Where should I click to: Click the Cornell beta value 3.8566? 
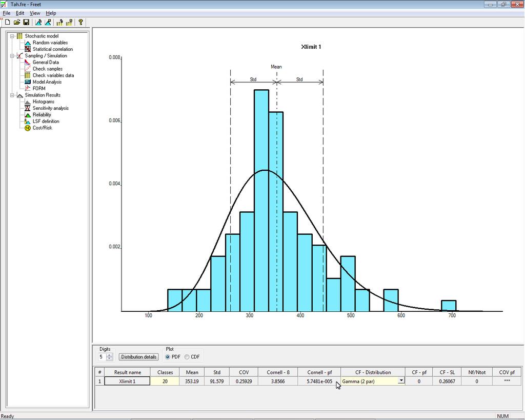click(278, 381)
